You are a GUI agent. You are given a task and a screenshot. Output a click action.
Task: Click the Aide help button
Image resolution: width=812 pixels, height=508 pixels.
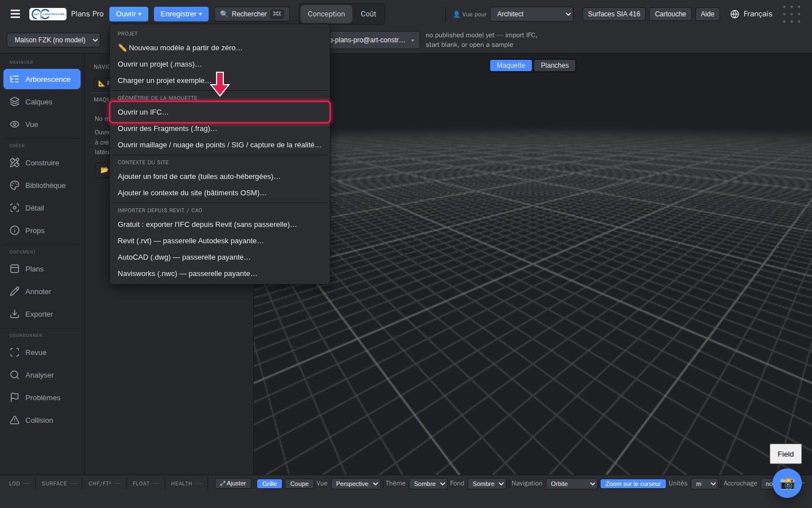click(708, 14)
